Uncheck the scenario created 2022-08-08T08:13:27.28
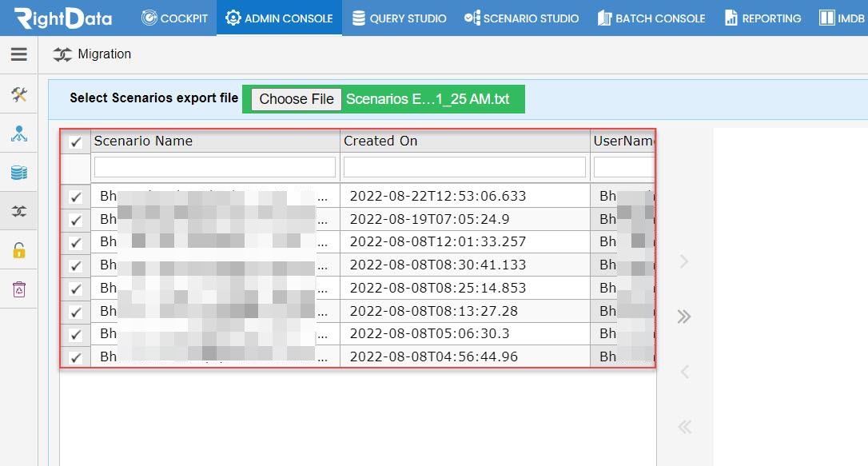This screenshot has width=868, height=466. pos(76,312)
